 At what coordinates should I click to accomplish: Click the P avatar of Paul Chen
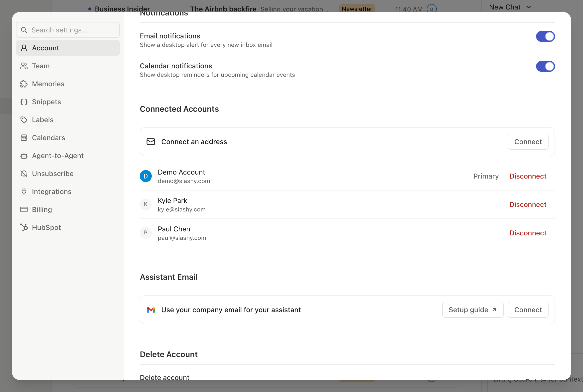tap(146, 233)
